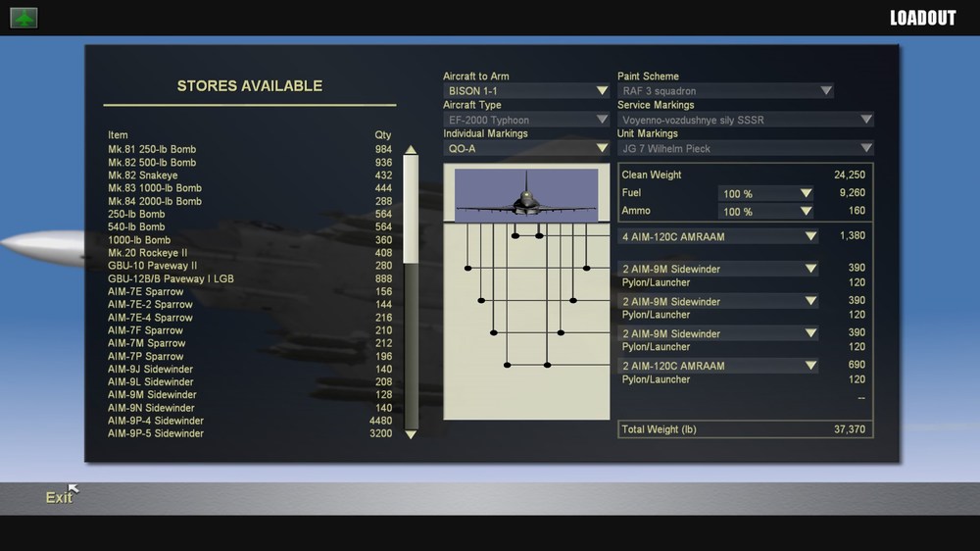Viewport: 980px width, 551px height.
Task: Click the outermost left pylon hardpoint dot
Action: coord(467,269)
